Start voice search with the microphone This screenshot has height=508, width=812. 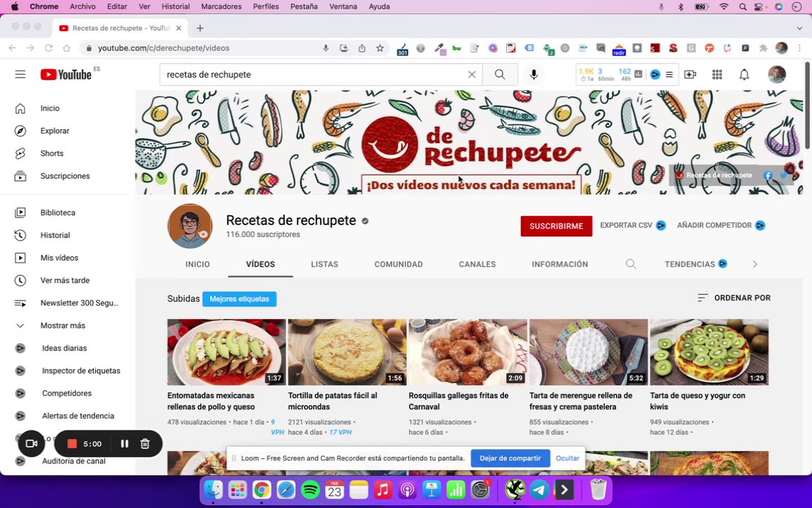(x=534, y=75)
